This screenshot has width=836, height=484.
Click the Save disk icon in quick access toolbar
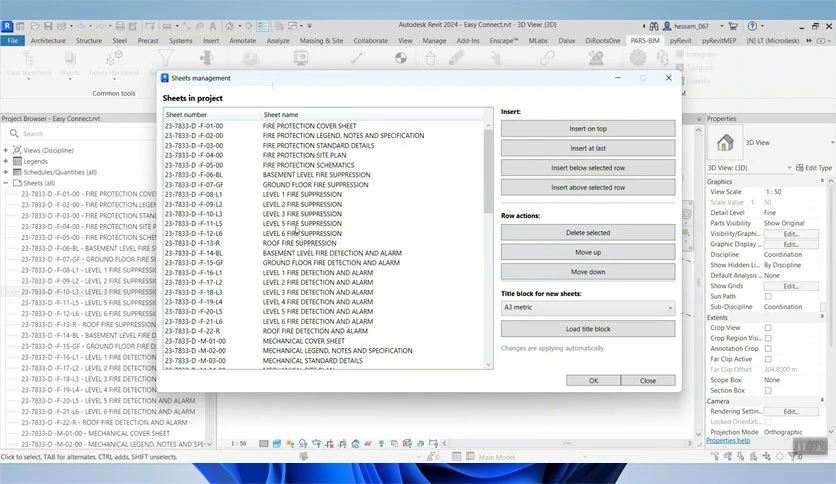48,26
